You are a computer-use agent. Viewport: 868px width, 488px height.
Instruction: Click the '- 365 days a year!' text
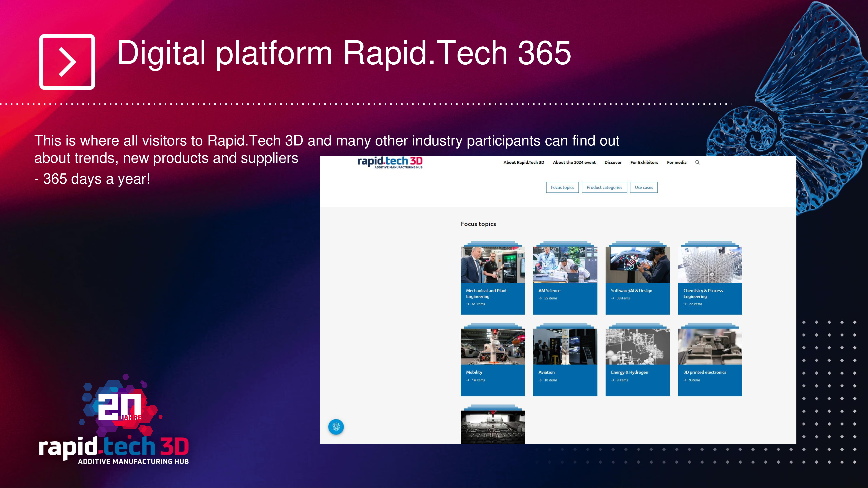click(92, 179)
